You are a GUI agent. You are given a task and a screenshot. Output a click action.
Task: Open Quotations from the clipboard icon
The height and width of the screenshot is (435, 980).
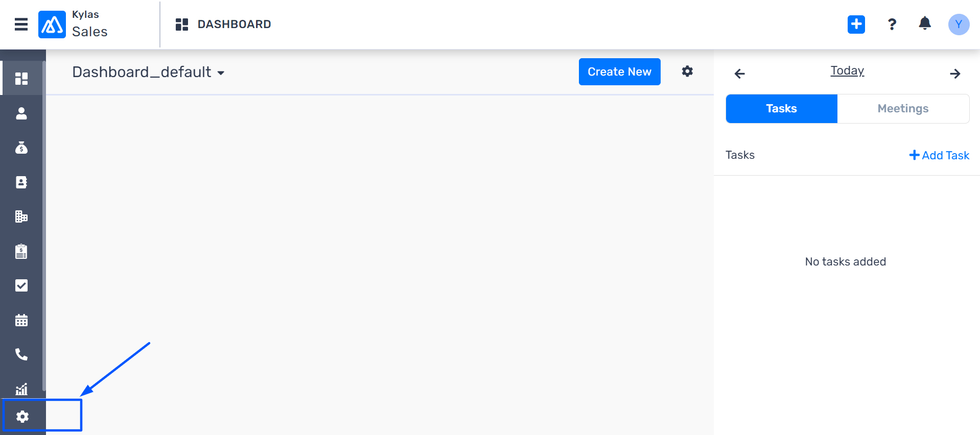click(x=21, y=251)
